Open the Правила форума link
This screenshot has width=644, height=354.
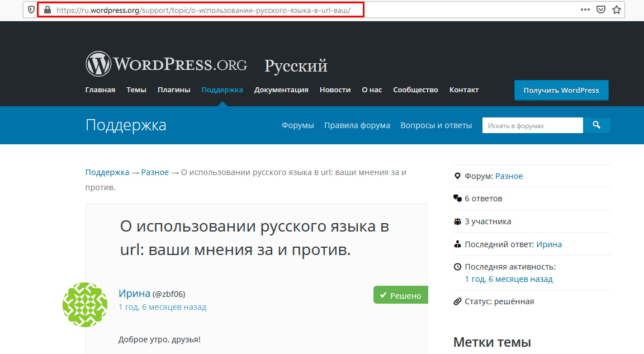click(357, 125)
